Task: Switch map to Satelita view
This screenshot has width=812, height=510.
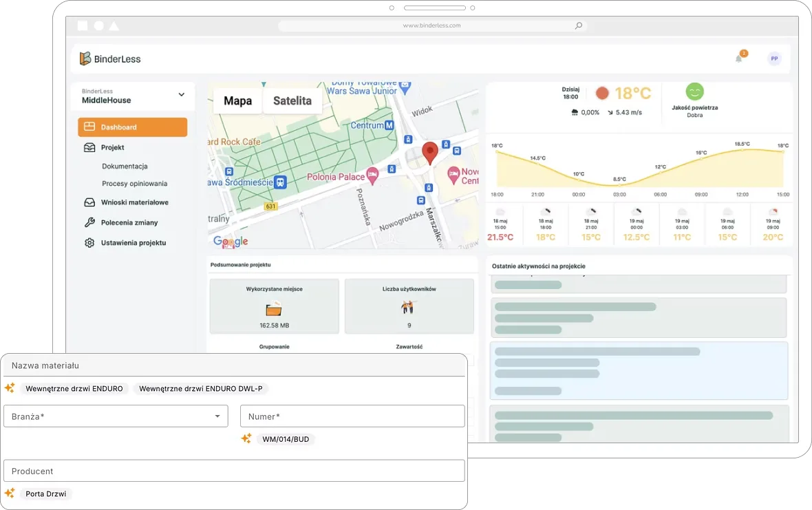Action: 292,100
